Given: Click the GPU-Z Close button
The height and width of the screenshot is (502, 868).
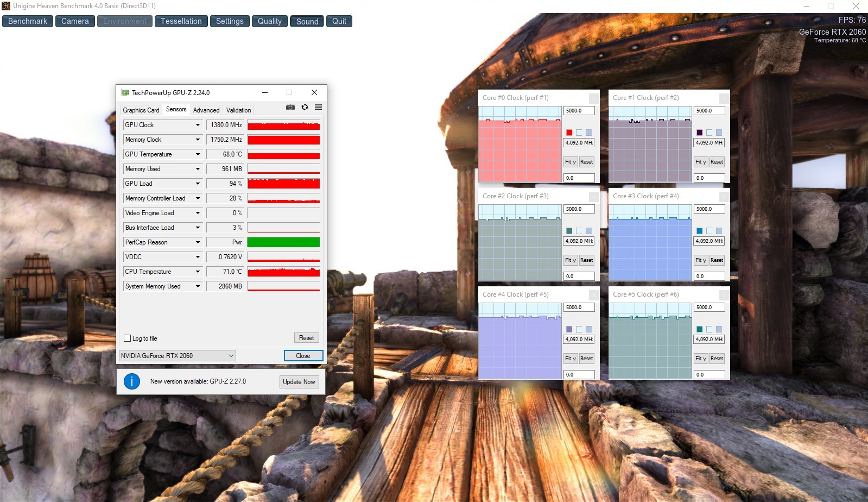Looking at the screenshot, I should tap(303, 356).
